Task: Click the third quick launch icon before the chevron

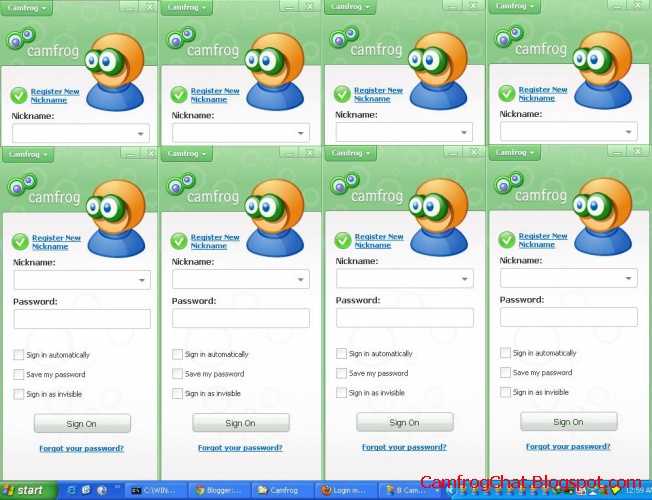Action: tap(102, 490)
